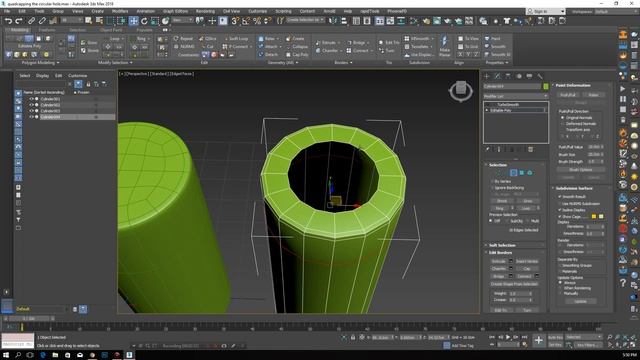Open the Modifiers menu
This screenshot has width=640, height=360.
click(120, 11)
